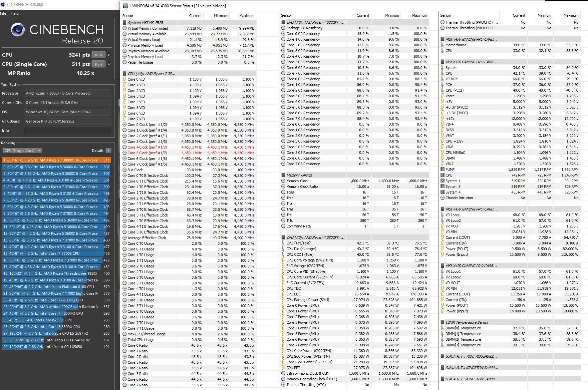Toggle the CPU (Single Core) test checkbox
Image resolution: width=588 pixels, height=390 pixels.
[110, 64]
